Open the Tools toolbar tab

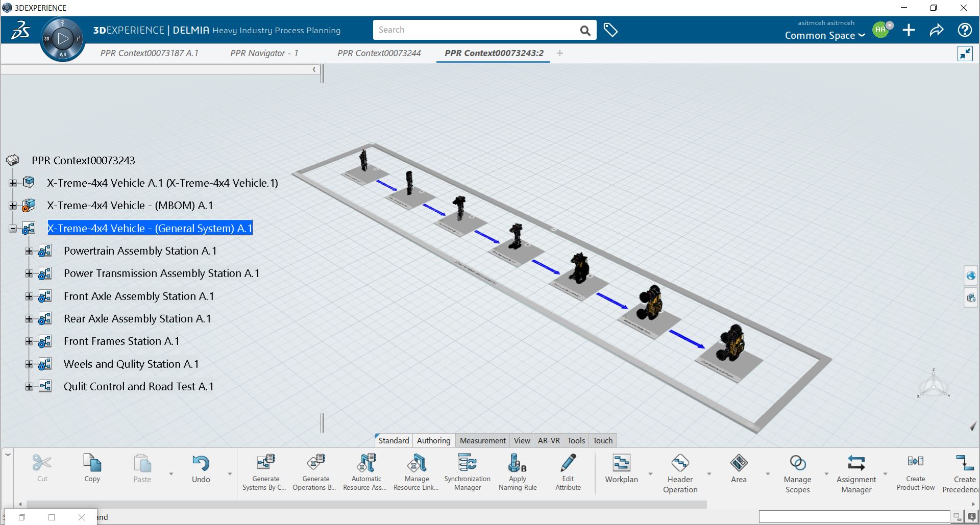[576, 440]
